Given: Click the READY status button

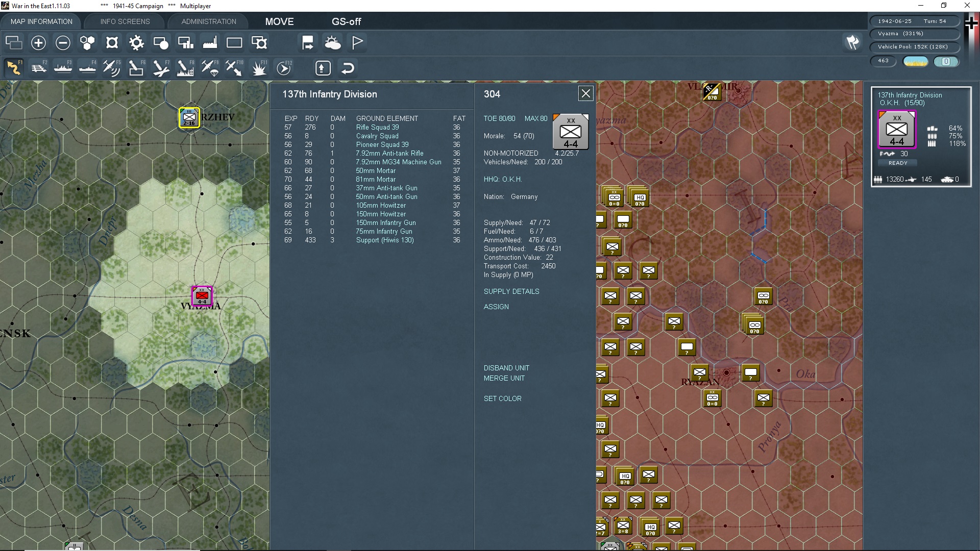Looking at the screenshot, I should [898, 163].
